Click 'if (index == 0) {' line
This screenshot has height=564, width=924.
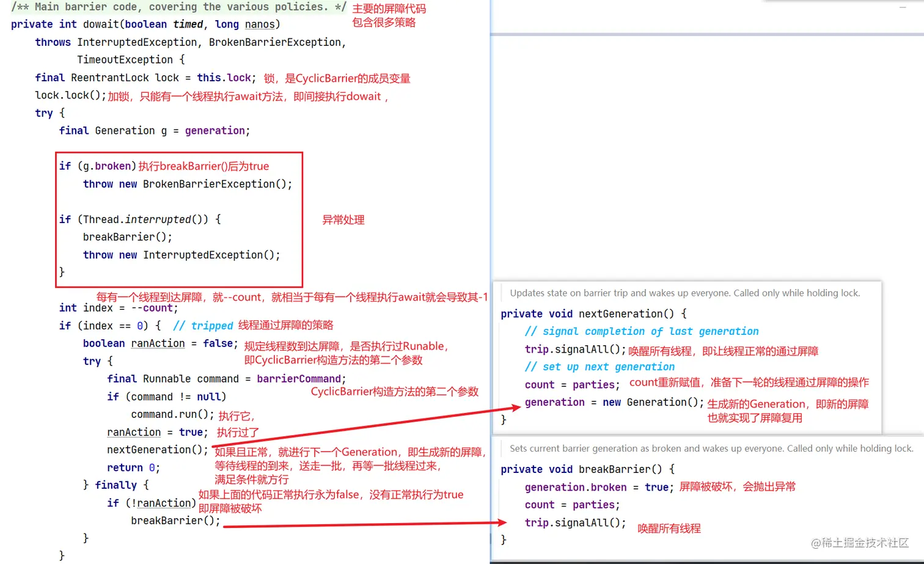coord(110,326)
